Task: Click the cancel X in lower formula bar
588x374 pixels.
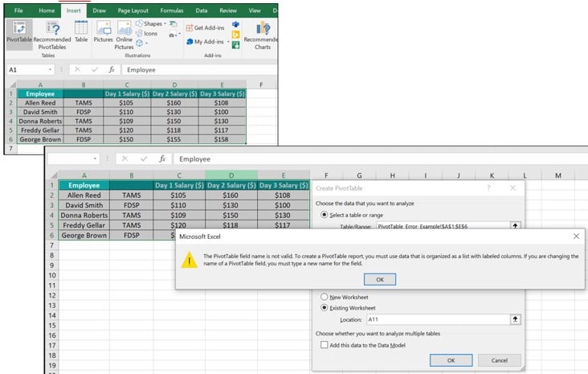Action: pos(125,158)
